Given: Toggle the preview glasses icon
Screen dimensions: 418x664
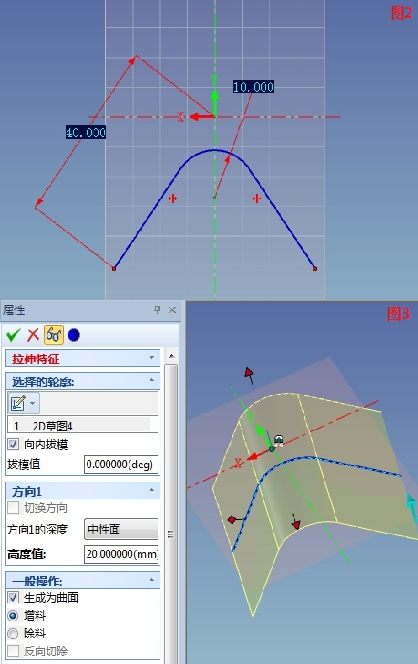Looking at the screenshot, I should [53, 335].
